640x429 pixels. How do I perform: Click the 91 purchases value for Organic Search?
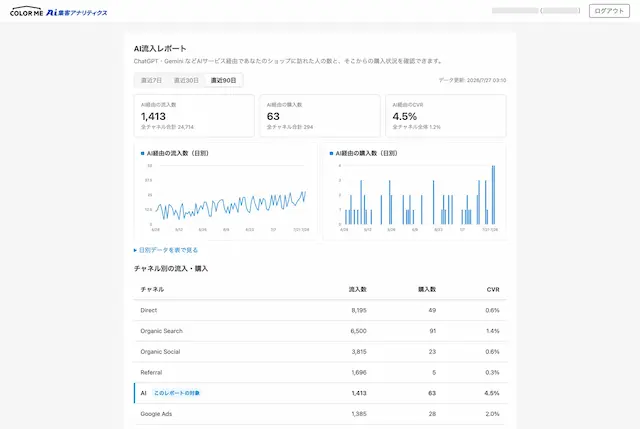tap(433, 331)
